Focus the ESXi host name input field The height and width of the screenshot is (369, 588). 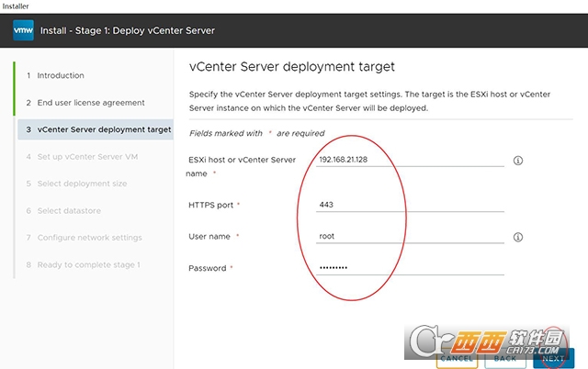[410, 160]
